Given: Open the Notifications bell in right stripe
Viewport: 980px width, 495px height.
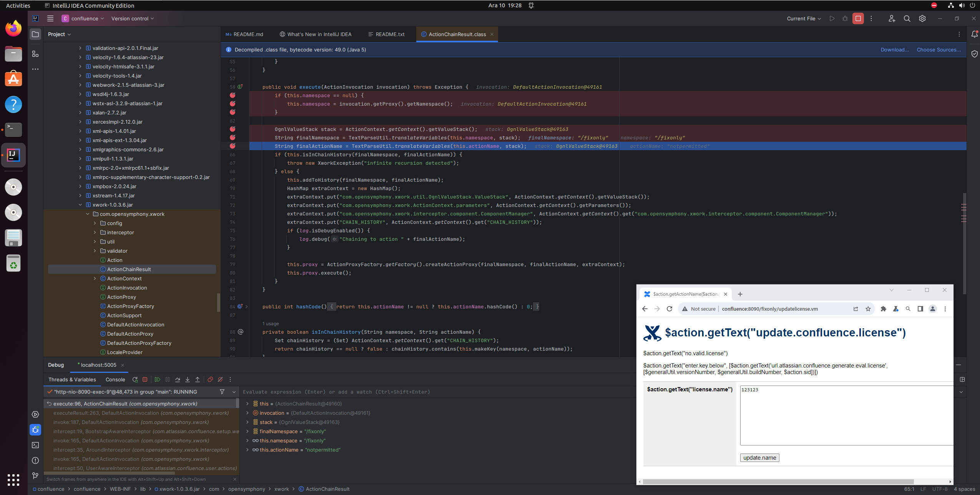Looking at the screenshot, I should click(975, 34).
